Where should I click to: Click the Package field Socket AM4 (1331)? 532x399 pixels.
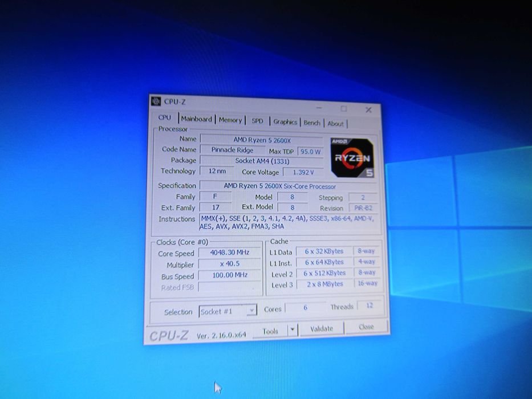click(262, 161)
